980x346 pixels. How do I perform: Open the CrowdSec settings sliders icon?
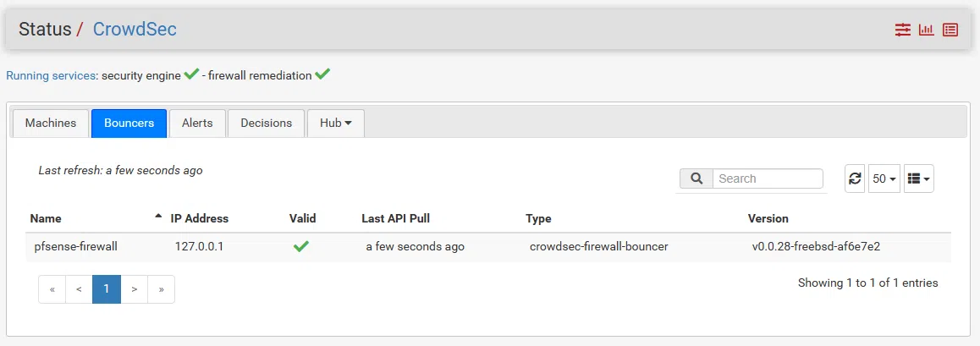point(903,30)
